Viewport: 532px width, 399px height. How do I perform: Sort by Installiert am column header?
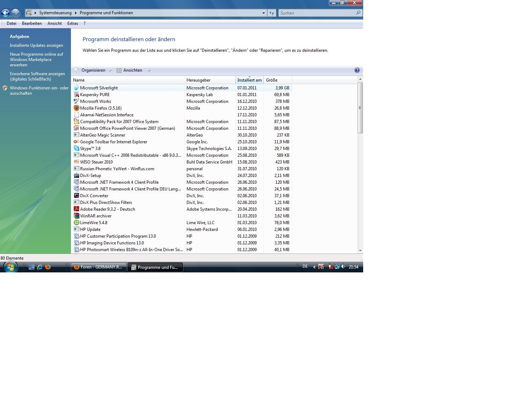(x=250, y=80)
